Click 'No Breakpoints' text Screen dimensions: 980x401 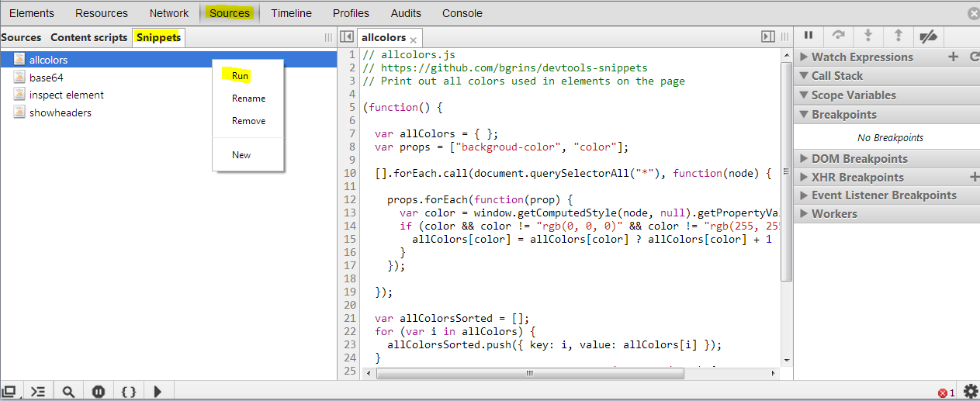point(890,137)
